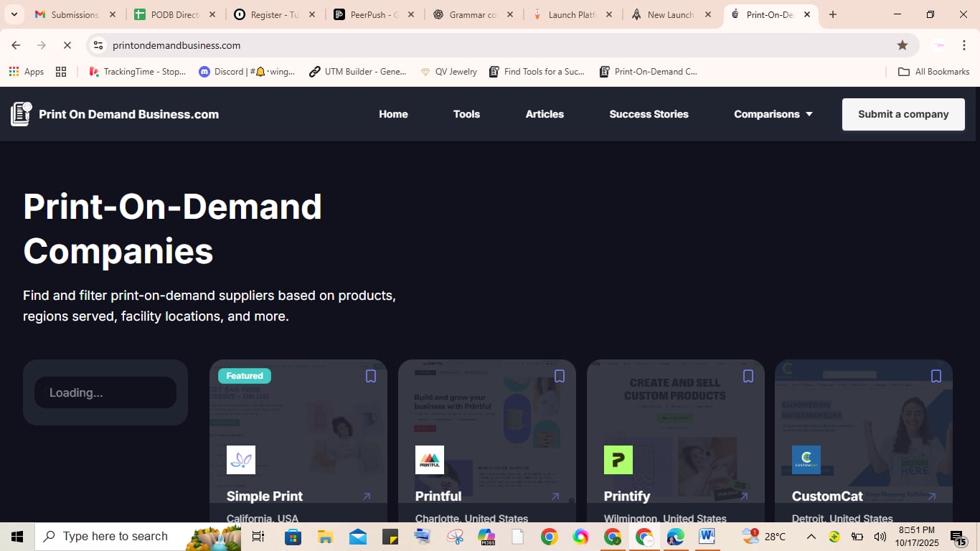980x551 pixels.
Task: Click the Printify logo on its card
Action: pyautogui.click(x=618, y=460)
